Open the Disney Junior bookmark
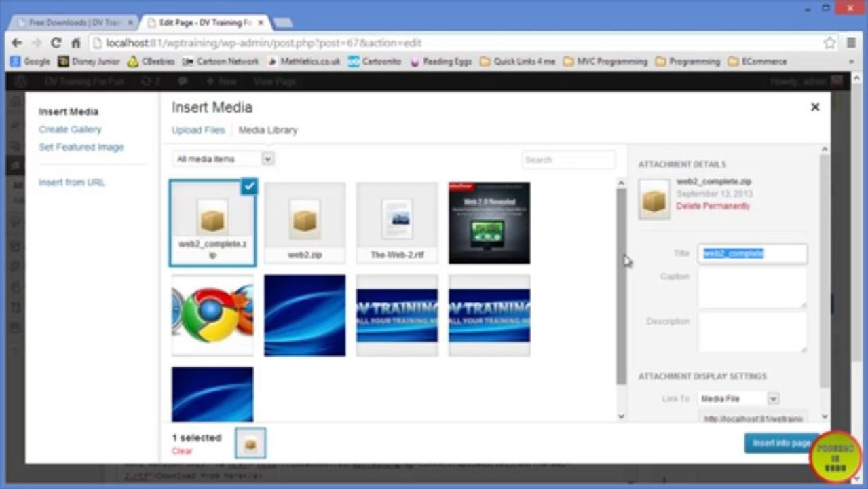 89,61
